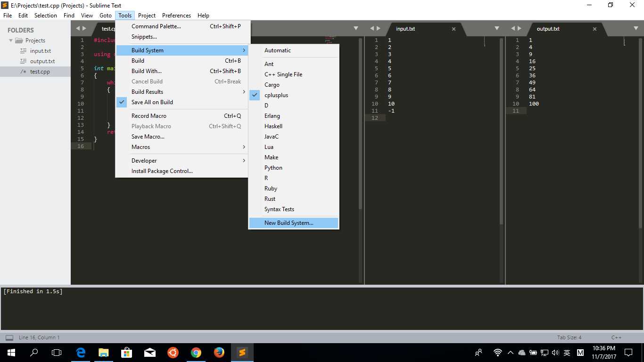Select Automatic build system
This screenshot has height=362, width=644.
294,50
